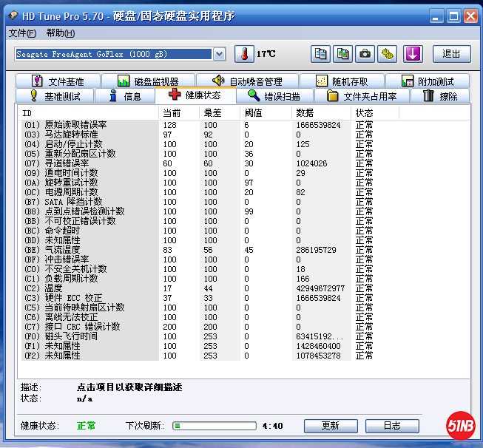Switch to the 错误扫描 tab
Image resolution: width=483 pixels, height=448 pixels.
274,96
